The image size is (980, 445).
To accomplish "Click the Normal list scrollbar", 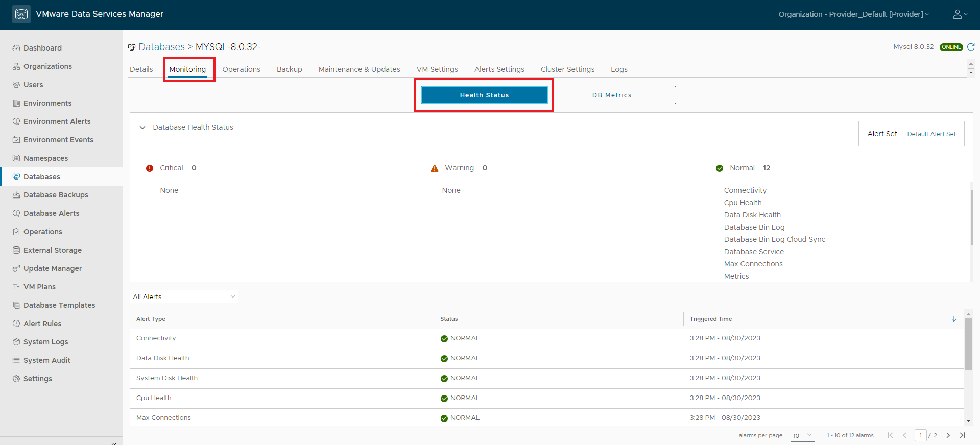I will [971, 217].
